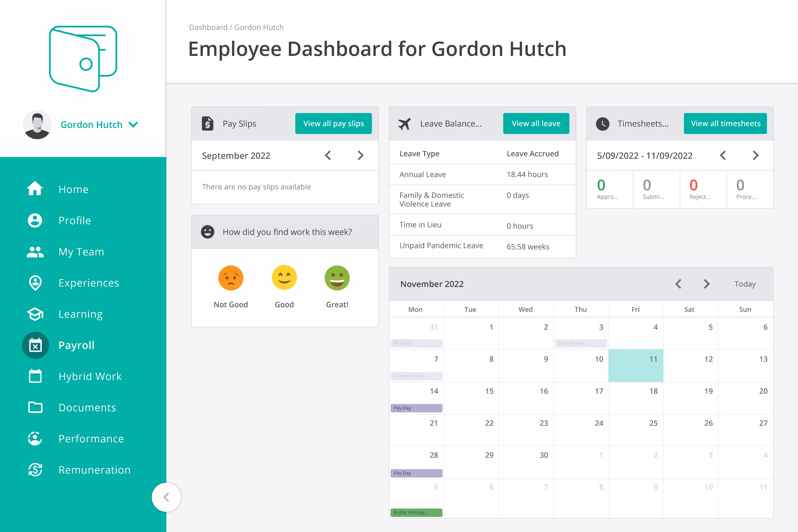Choose the Good yellow smiley face
The height and width of the screenshot is (532, 798).
click(284, 278)
